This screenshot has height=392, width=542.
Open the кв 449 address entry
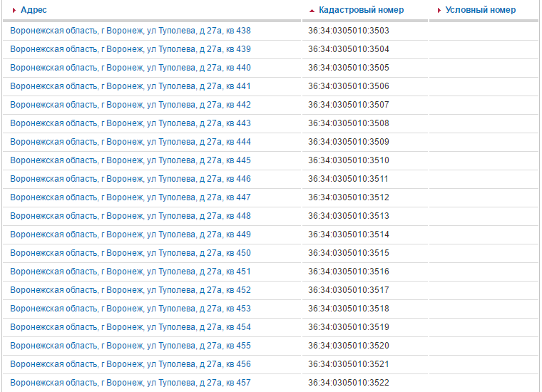click(x=131, y=234)
